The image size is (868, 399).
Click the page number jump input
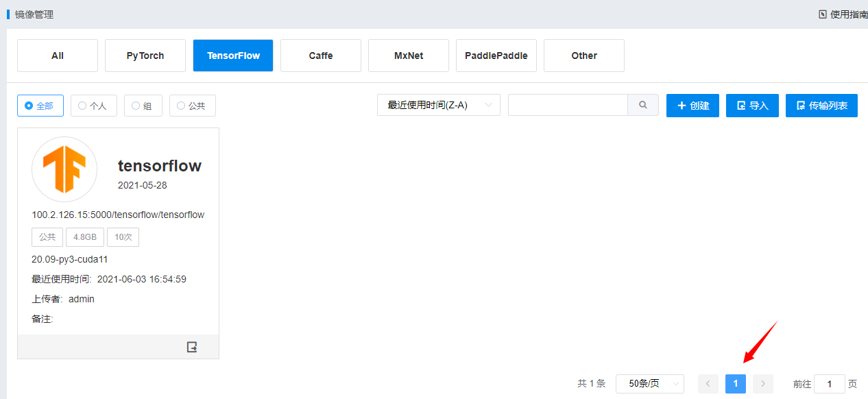click(830, 384)
